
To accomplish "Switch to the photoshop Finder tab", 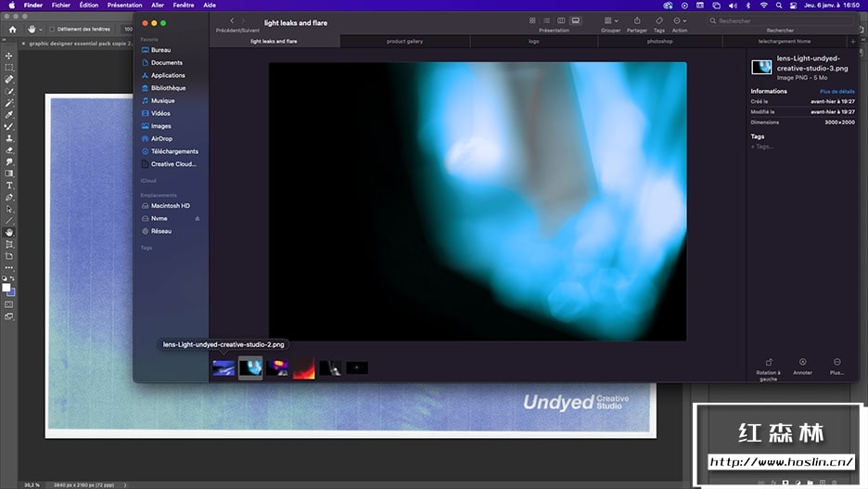I will (x=660, y=42).
